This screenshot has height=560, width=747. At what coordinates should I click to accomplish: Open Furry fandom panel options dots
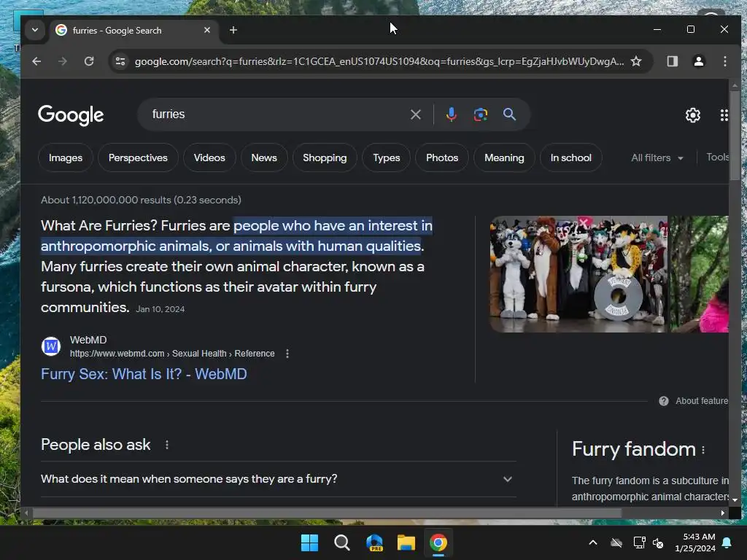703,449
